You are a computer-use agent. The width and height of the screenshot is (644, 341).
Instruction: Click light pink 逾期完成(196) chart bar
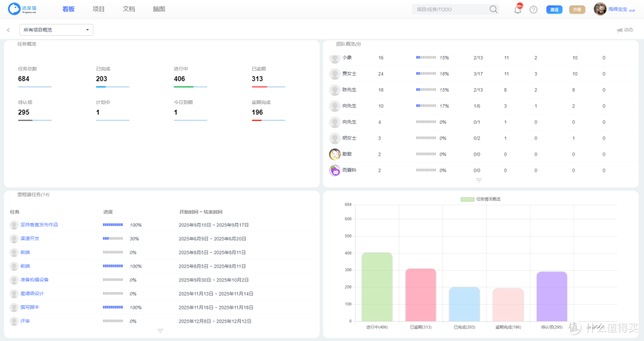point(508,305)
